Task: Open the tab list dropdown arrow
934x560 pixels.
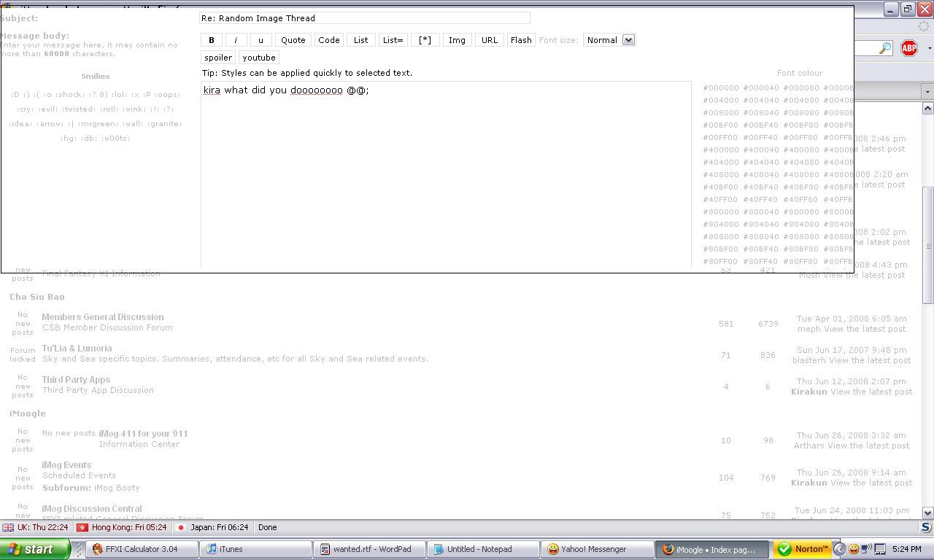Action: tap(927, 92)
